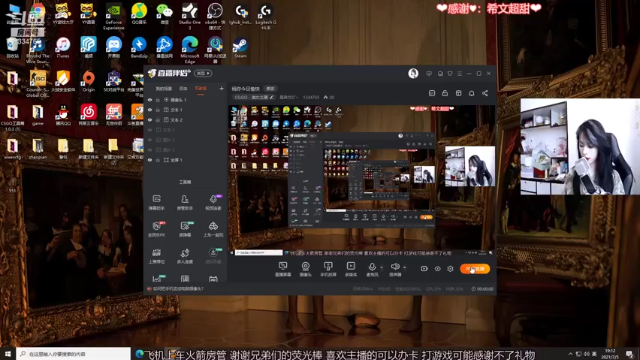Viewport: 640px width, 360px height.
Task: Add the screen capture source in bottom toolbar
Action: click(283, 269)
